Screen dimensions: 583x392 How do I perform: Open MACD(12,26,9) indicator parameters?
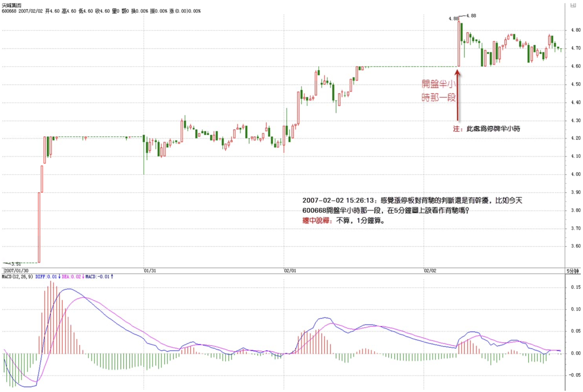coord(17,277)
